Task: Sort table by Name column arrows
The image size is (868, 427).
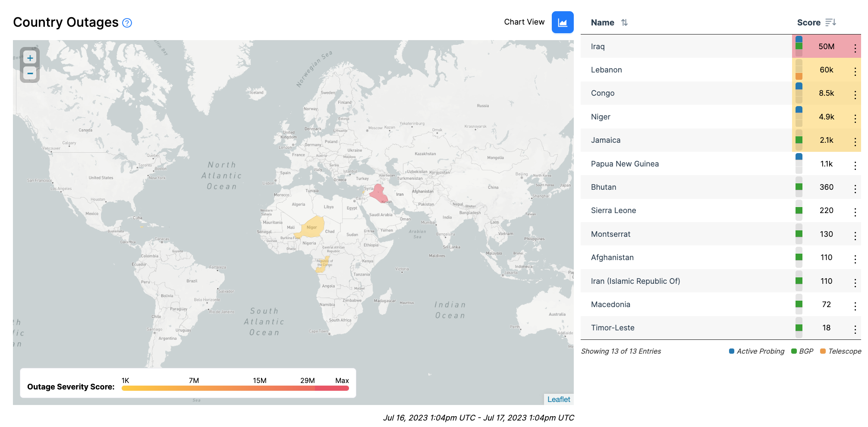Action: tap(624, 22)
